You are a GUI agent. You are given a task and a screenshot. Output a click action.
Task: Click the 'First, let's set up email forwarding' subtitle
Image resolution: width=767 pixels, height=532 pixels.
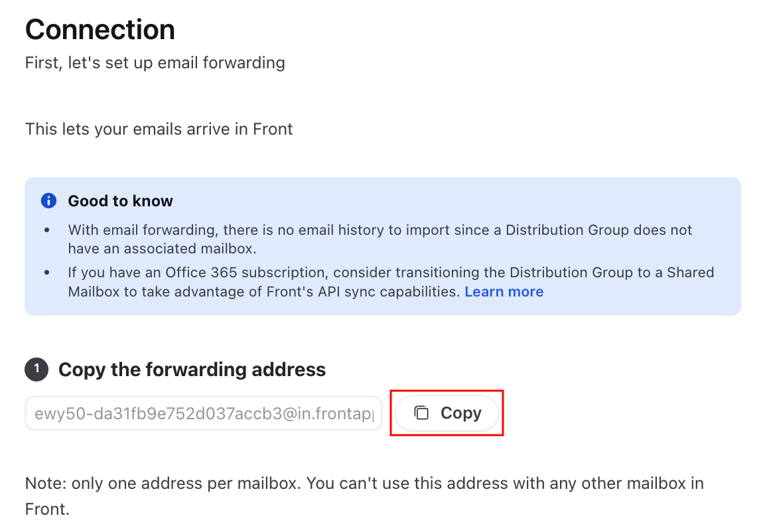155,62
